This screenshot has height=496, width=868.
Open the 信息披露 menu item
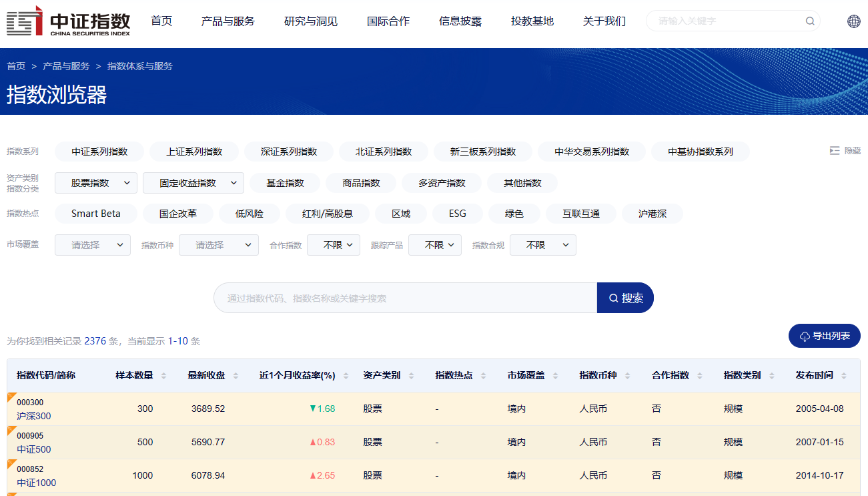(460, 21)
